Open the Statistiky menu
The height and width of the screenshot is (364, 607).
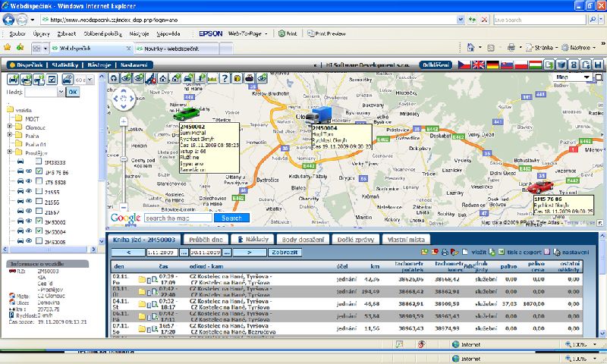[x=65, y=65]
